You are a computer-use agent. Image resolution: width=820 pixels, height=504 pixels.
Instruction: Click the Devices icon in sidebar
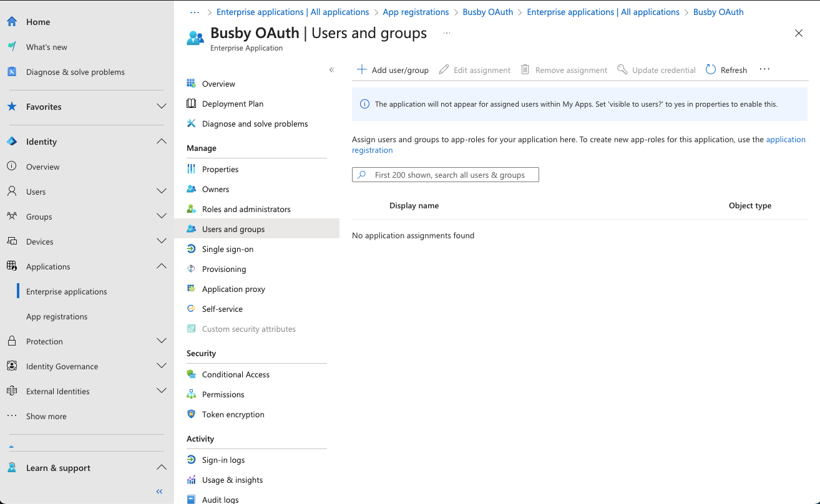point(12,241)
